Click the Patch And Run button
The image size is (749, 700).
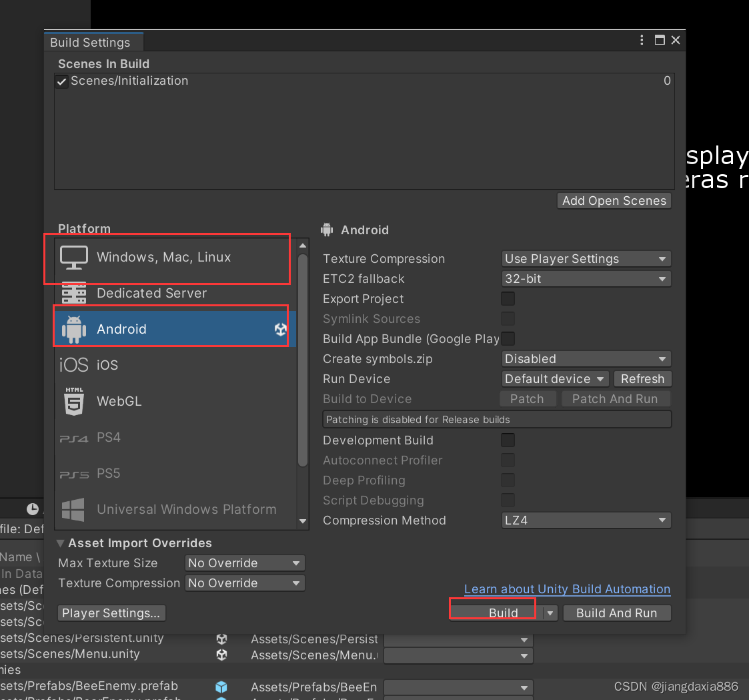[x=615, y=399]
